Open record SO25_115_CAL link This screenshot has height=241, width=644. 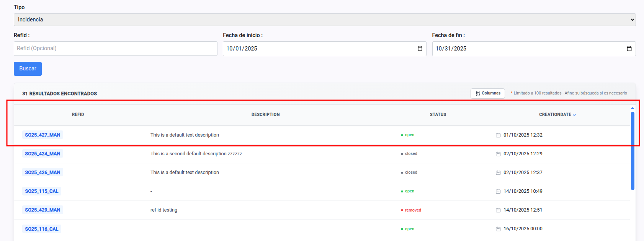tap(42, 191)
